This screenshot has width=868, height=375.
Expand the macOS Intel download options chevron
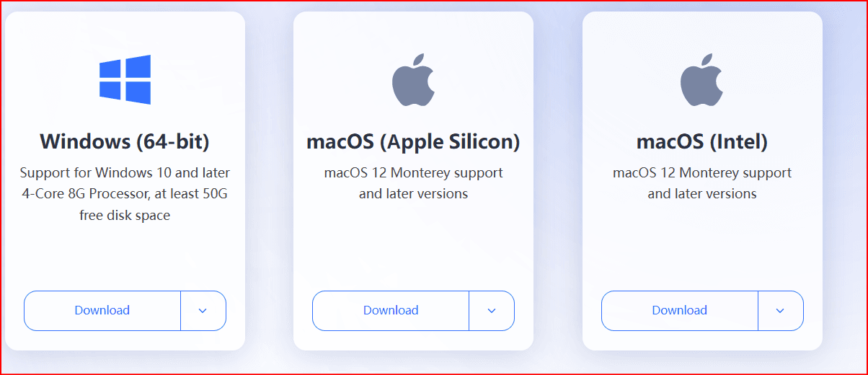click(780, 311)
